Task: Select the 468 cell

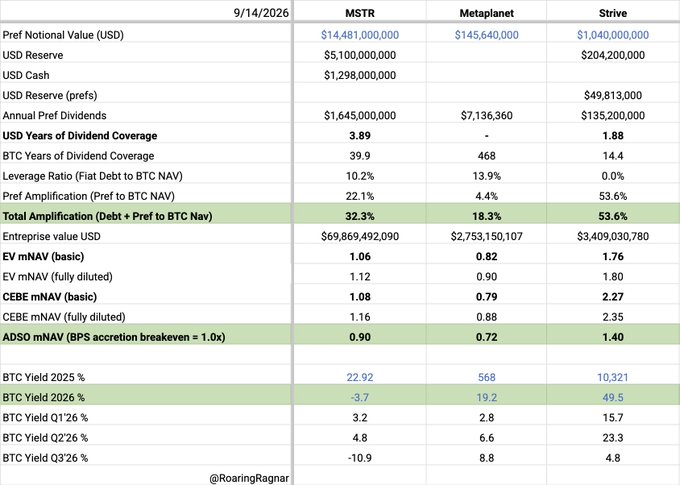Action: tap(487, 156)
